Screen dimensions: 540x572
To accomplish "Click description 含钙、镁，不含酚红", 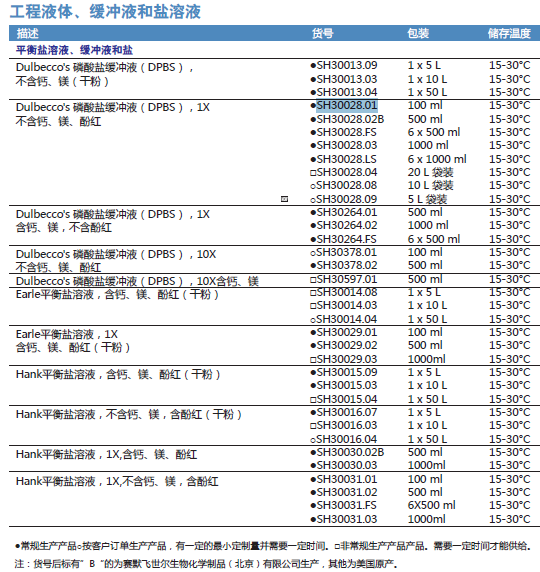I will click(x=64, y=228).
